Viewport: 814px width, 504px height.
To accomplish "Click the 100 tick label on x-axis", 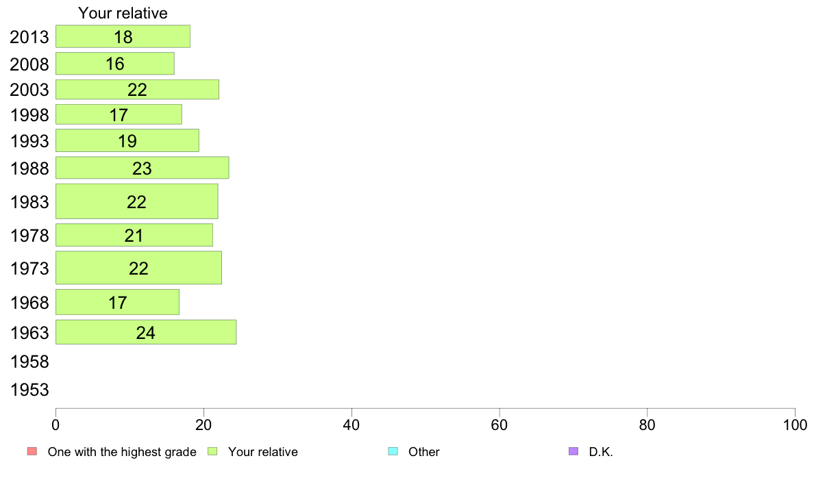I will [795, 425].
